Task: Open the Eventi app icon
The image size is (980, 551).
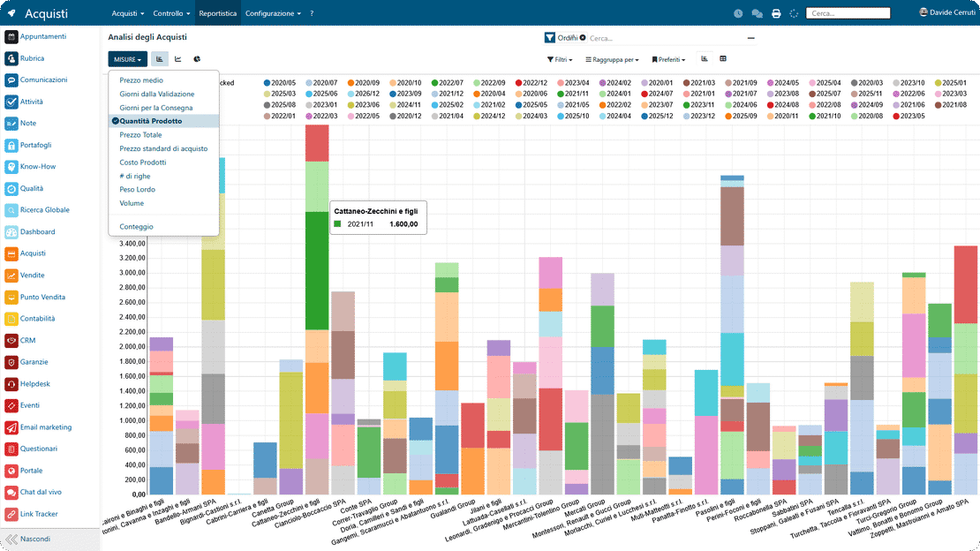Action: click(11, 406)
